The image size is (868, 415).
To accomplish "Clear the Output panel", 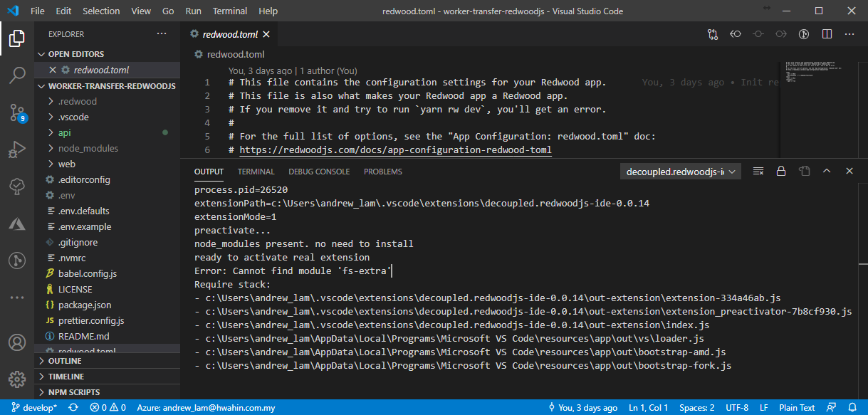I will pyautogui.click(x=758, y=172).
